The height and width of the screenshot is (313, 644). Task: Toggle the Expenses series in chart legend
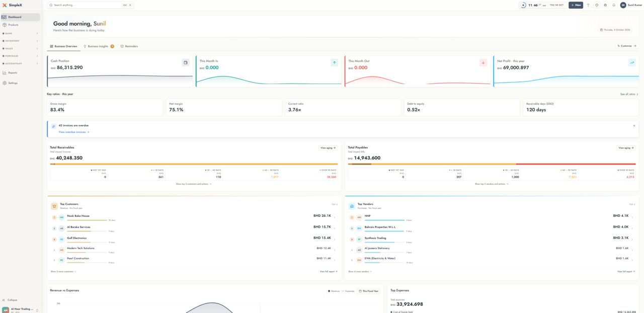[x=348, y=291]
